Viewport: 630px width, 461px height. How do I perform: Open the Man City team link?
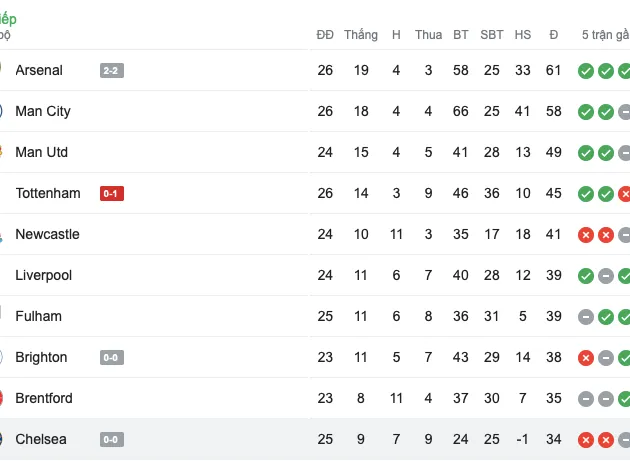(x=43, y=112)
